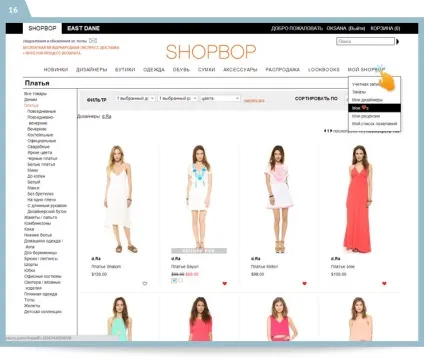Favorite the $128 d.Ra dress with the empty heart
The width and height of the screenshot is (424, 360).
(x=145, y=284)
